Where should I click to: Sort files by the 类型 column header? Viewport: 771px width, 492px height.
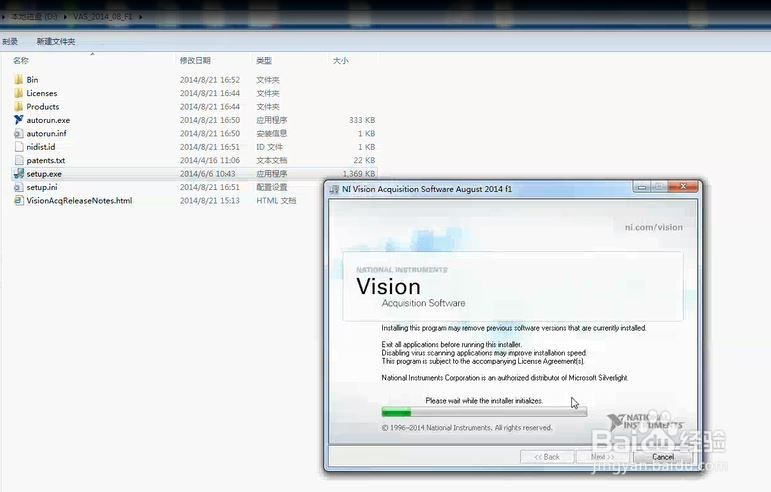(264, 60)
